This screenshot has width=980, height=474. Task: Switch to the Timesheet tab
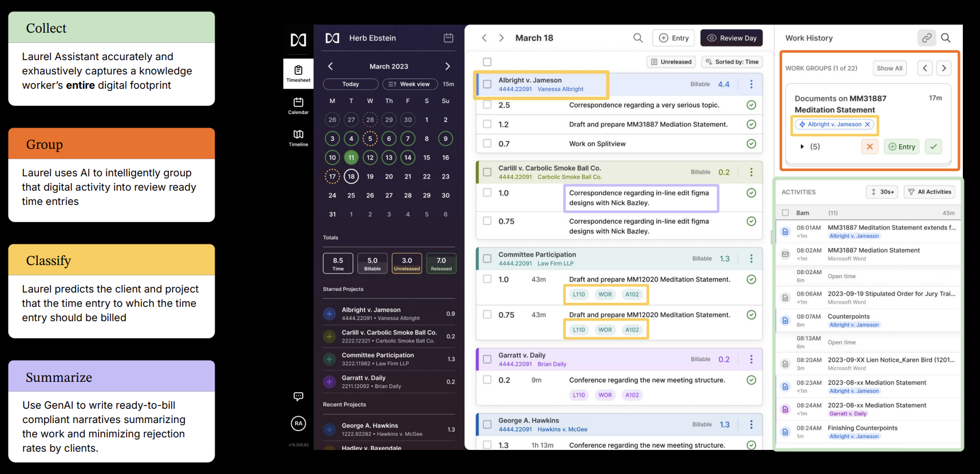298,73
